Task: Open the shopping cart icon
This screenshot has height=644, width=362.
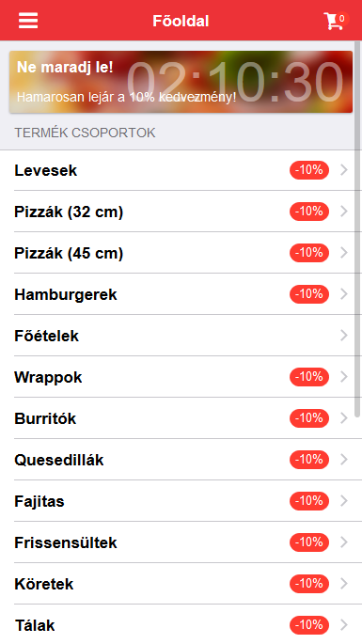Action: pos(333,22)
